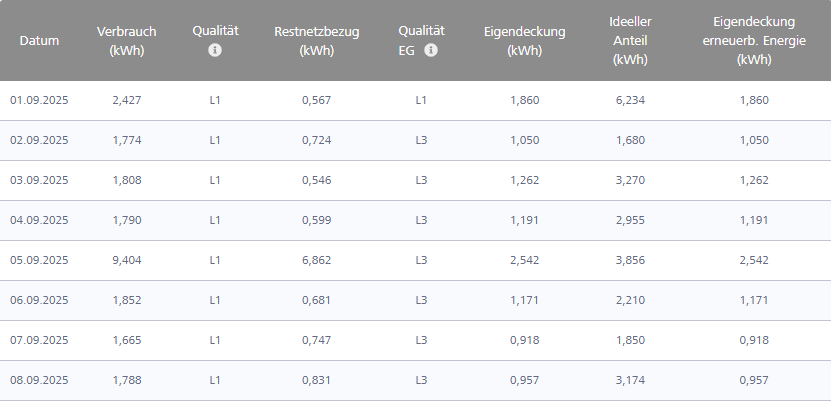Click the info icon beside Qualität EG
The image size is (831, 401).
pos(431,51)
